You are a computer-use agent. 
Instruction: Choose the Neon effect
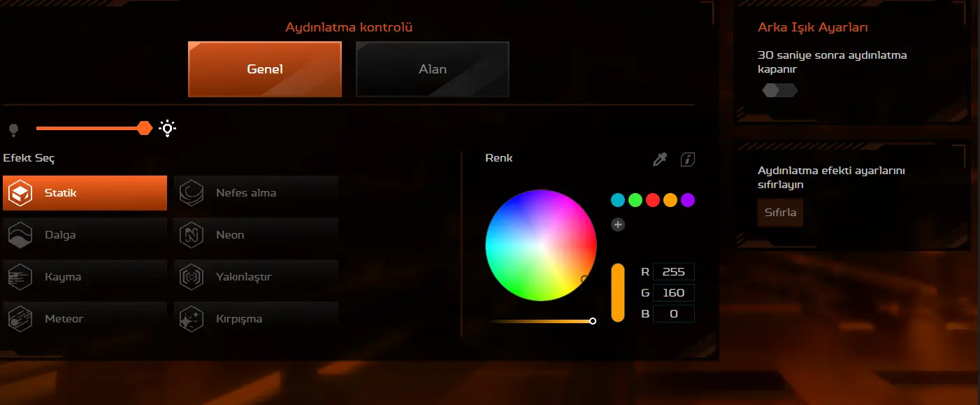[x=257, y=235]
